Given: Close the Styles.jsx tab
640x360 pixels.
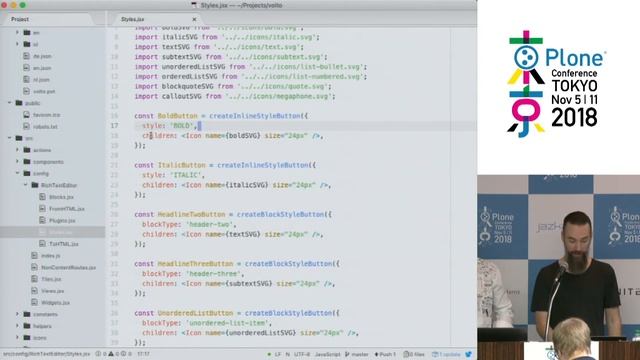Looking at the screenshot, I should click(194, 19).
